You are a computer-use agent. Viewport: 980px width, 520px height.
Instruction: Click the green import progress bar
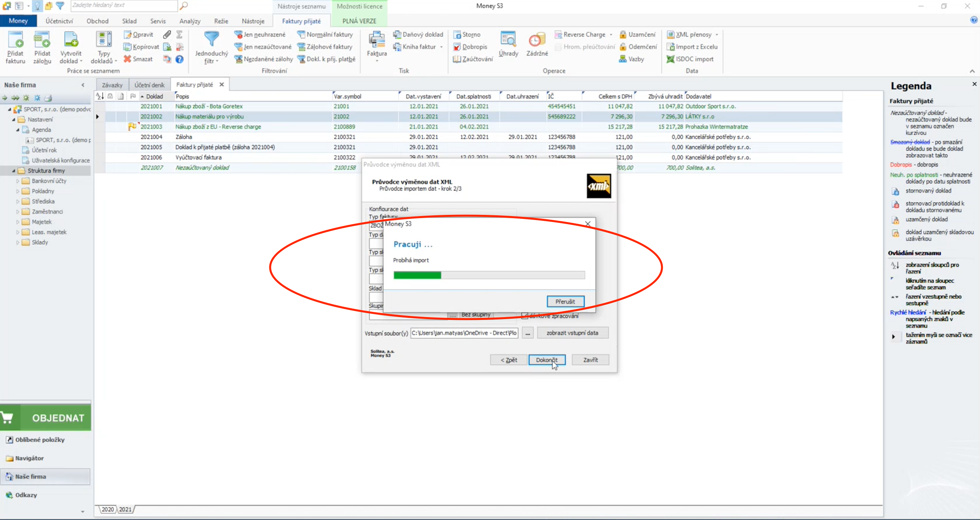[489, 275]
